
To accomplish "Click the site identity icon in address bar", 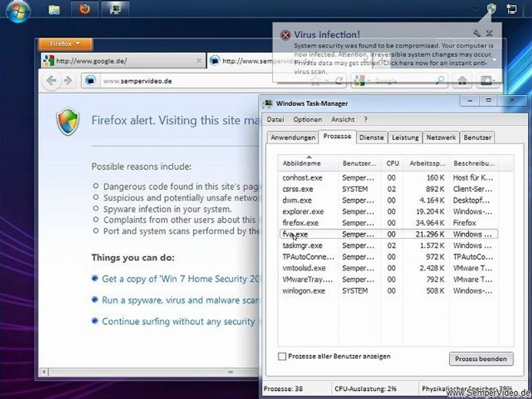I will [90, 81].
